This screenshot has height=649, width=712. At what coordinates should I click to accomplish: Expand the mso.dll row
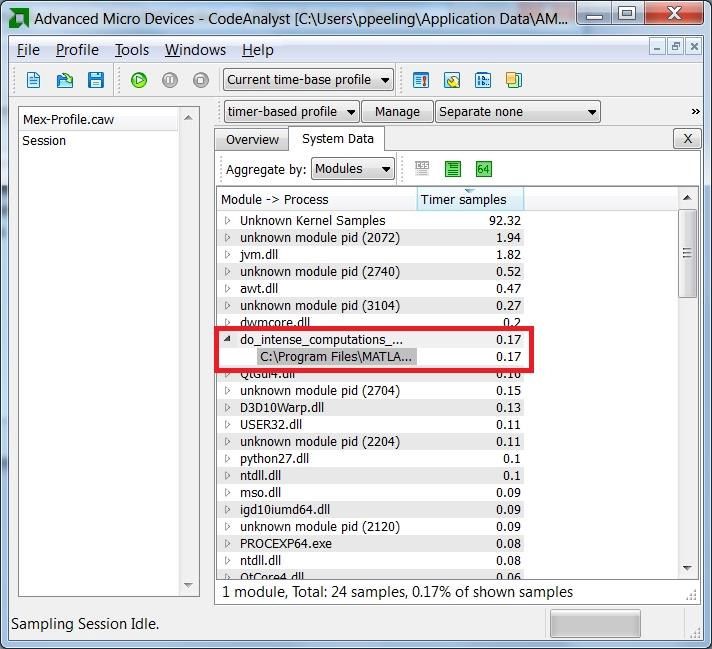pos(227,492)
